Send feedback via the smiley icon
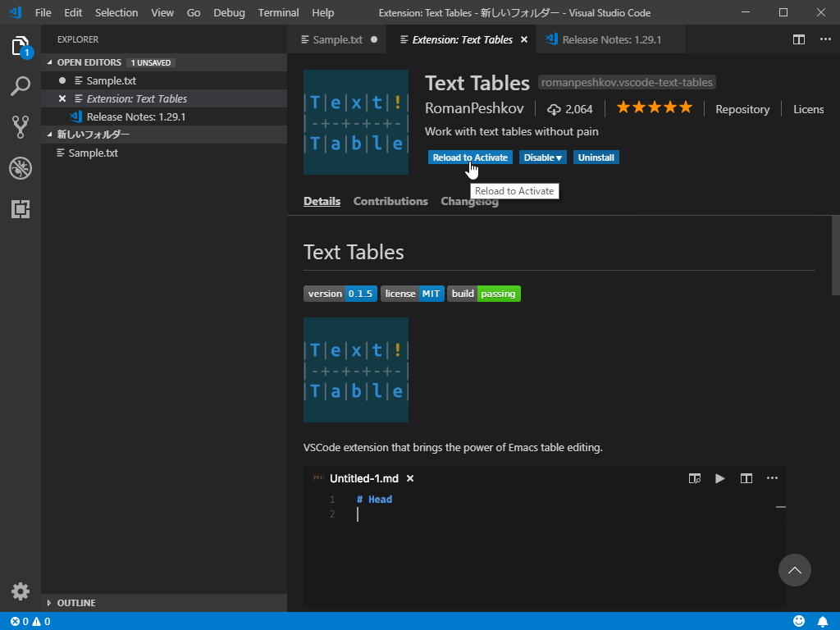This screenshot has height=630, width=840. point(799,621)
